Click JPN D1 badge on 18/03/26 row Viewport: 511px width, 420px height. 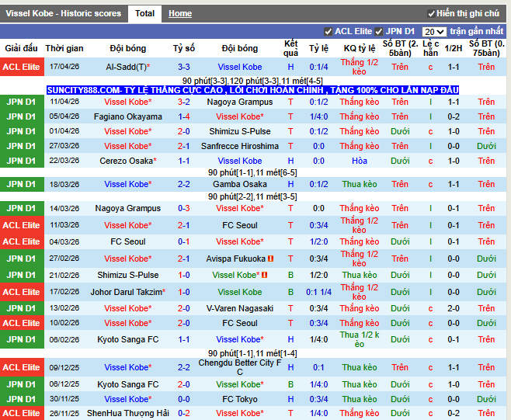(x=21, y=184)
